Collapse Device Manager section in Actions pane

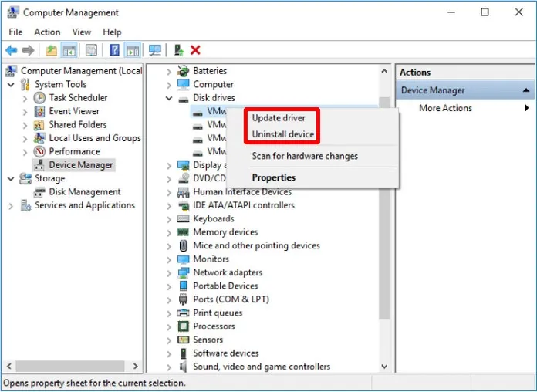525,90
